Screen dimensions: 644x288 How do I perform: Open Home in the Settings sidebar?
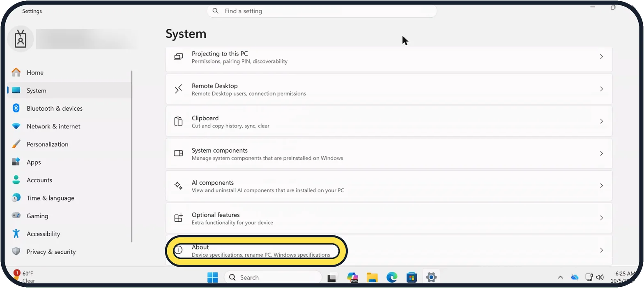click(69, 72)
